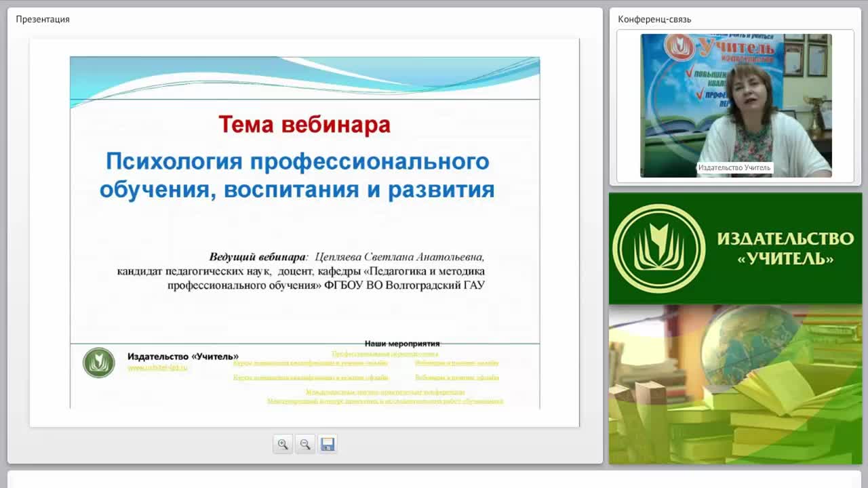Screen dimensions: 868x488
Task: Click the green publisher logo on the slide
Action: pyautogui.click(x=99, y=363)
